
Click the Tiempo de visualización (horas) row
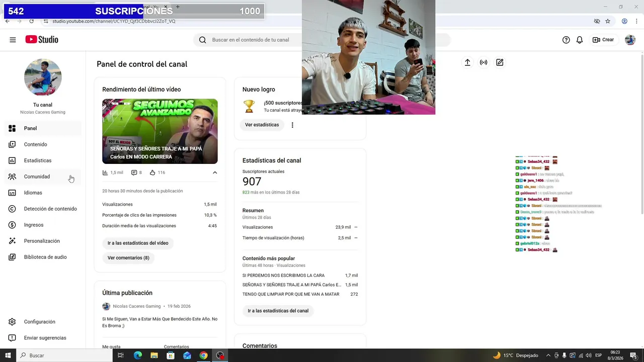(300, 238)
